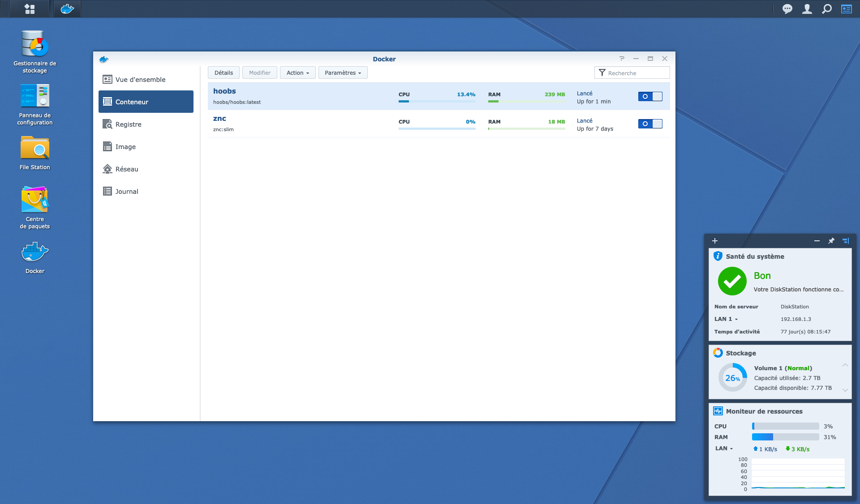Click the Détails button
Image resolution: width=860 pixels, height=504 pixels.
tap(224, 73)
